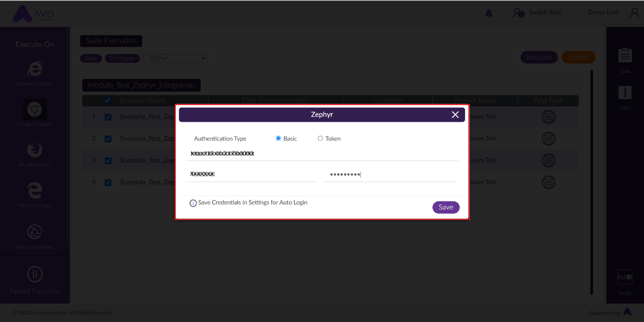Click the Scenario Name column header

tap(143, 100)
